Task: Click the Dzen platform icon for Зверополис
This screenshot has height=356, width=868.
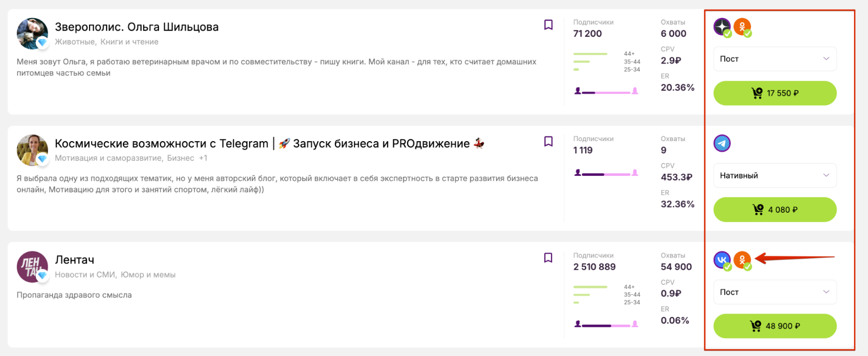Action: 722,27
